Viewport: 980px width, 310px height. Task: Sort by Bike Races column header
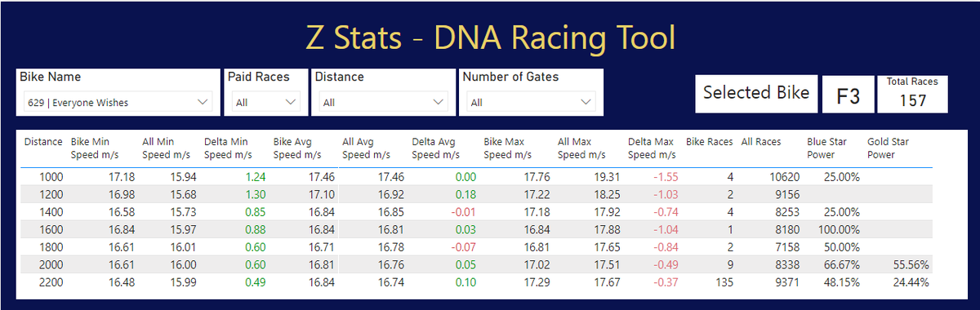coord(709,142)
